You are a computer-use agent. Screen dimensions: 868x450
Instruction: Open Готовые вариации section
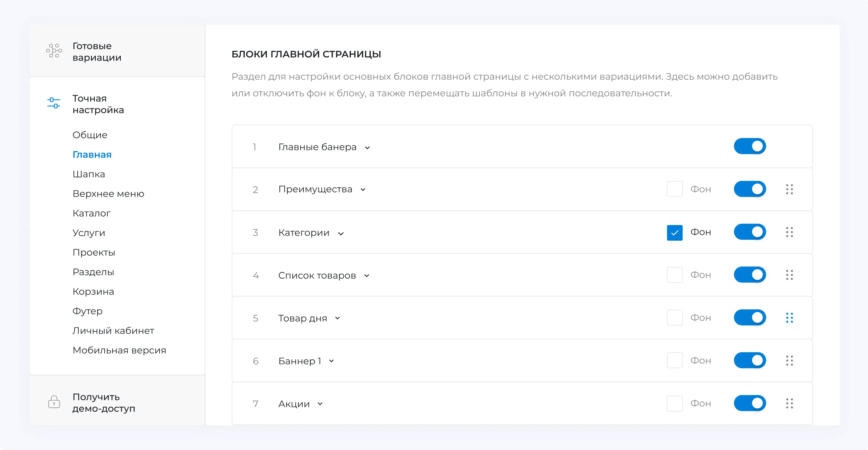97,52
